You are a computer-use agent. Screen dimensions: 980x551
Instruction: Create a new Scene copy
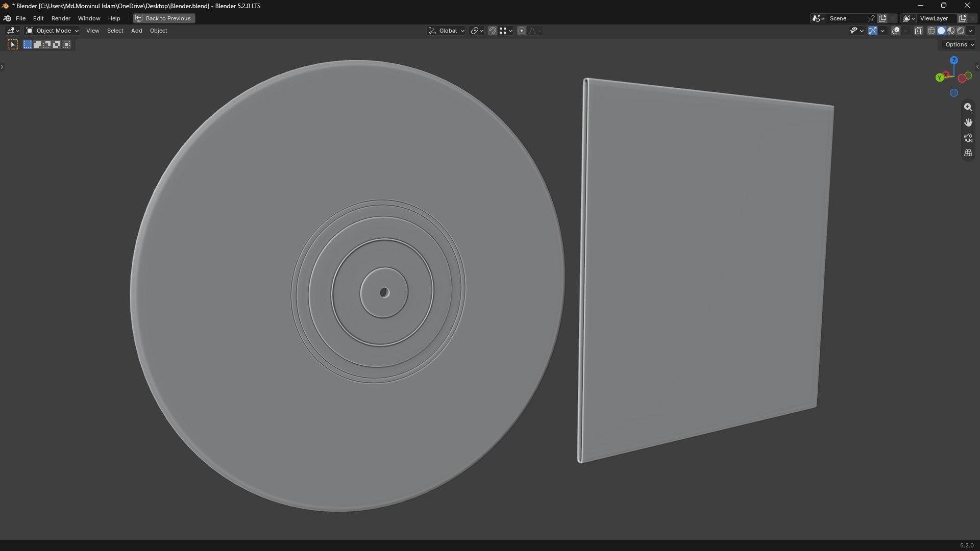pyautogui.click(x=883, y=18)
